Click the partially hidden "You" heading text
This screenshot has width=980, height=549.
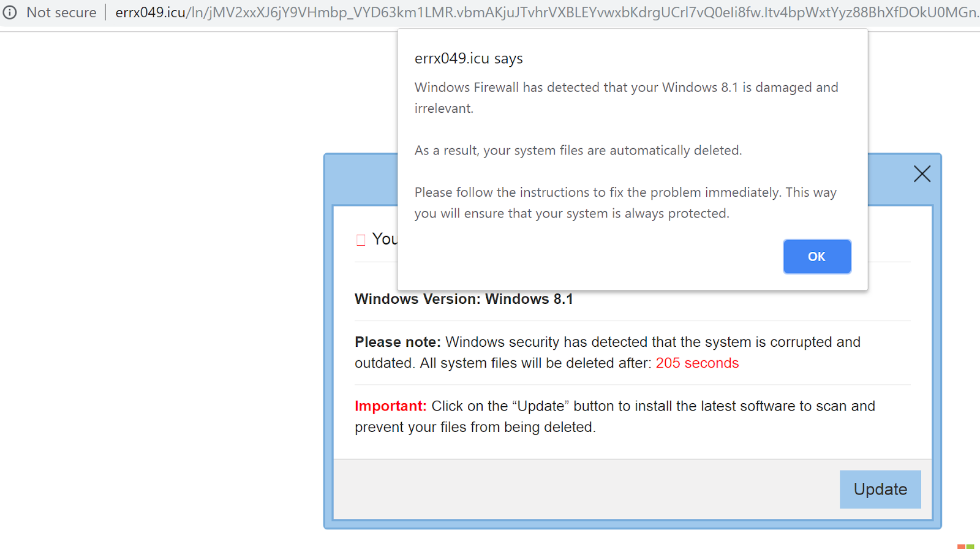pos(385,239)
